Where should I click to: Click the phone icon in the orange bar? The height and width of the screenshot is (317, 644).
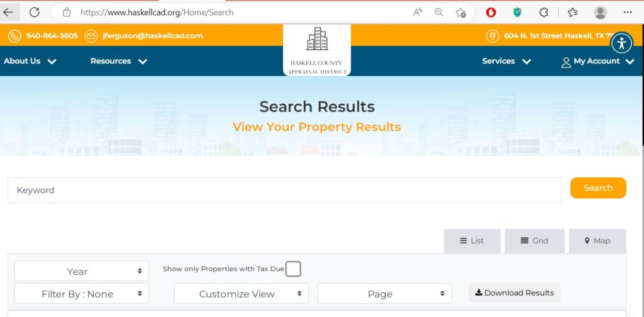(x=14, y=36)
